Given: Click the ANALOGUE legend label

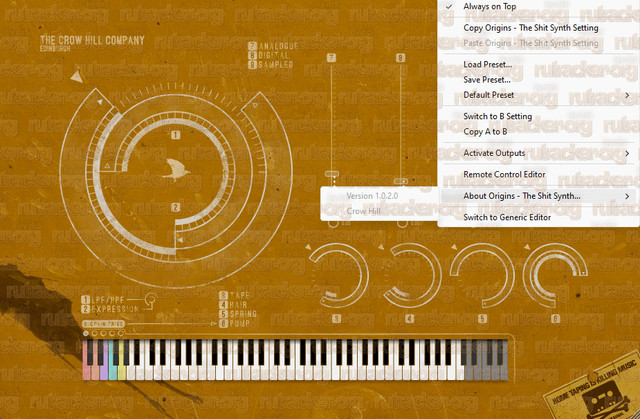Looking at the screenshot, I should coord(278,46).
